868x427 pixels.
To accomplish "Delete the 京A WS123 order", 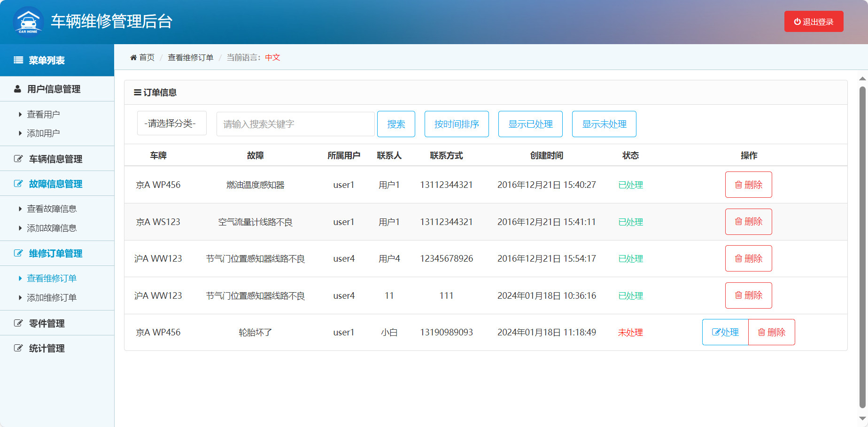I will point(749,222).
